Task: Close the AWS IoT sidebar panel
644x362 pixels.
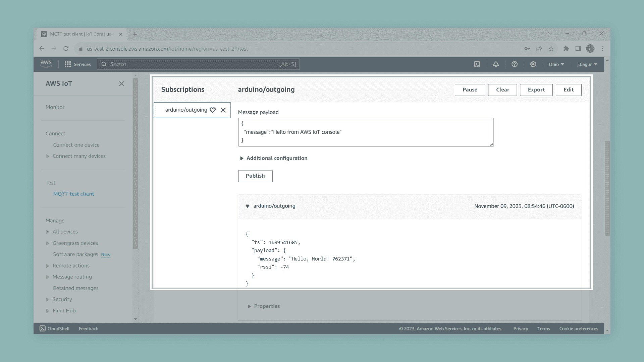Action: (x=121, y=84)
